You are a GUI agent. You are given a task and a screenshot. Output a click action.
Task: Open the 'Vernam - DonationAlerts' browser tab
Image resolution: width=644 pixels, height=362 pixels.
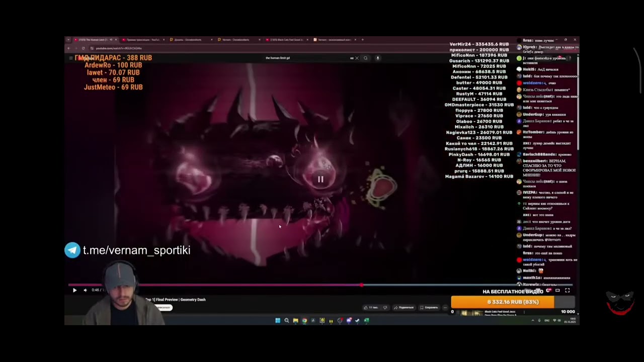(x=238, y=40)
